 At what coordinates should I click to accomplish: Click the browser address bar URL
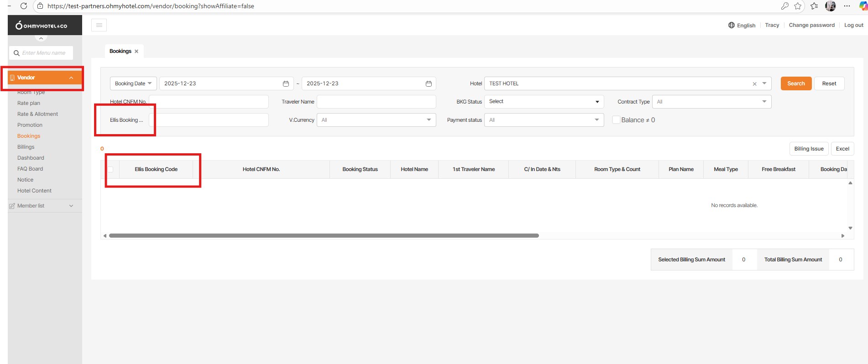tap(151, 6)
